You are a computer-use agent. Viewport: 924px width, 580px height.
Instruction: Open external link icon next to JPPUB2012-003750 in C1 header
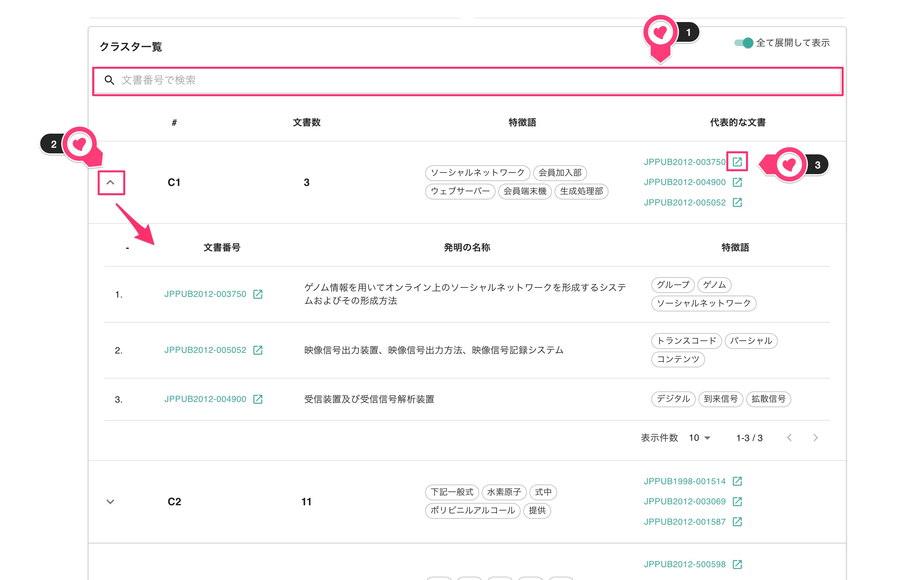coord(737,162)
